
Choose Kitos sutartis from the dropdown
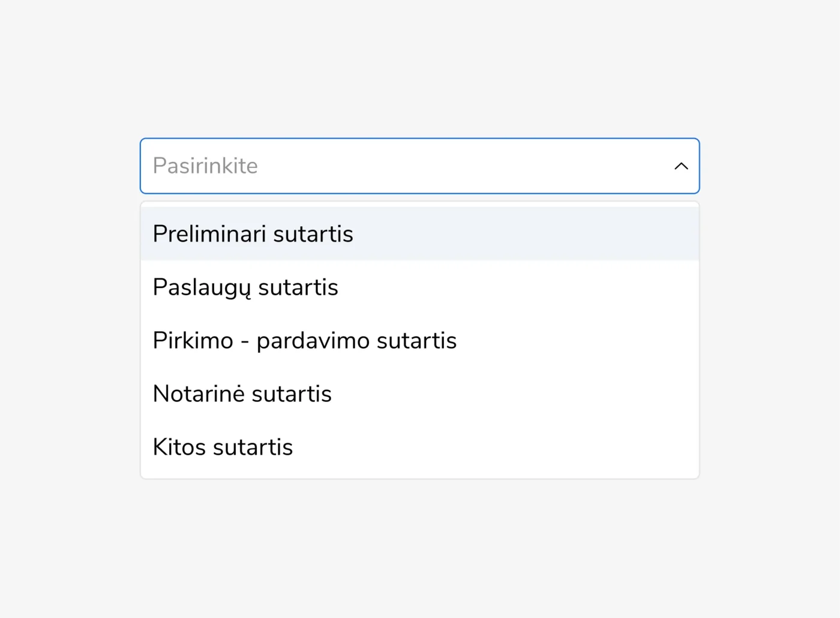coord(223,448)
